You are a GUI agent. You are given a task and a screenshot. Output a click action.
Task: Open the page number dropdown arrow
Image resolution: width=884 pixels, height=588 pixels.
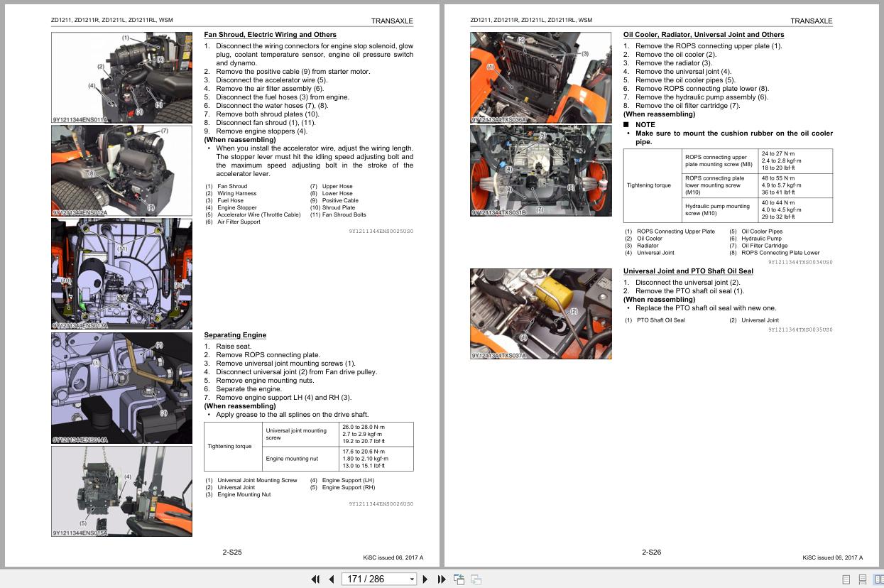[412, 579]
